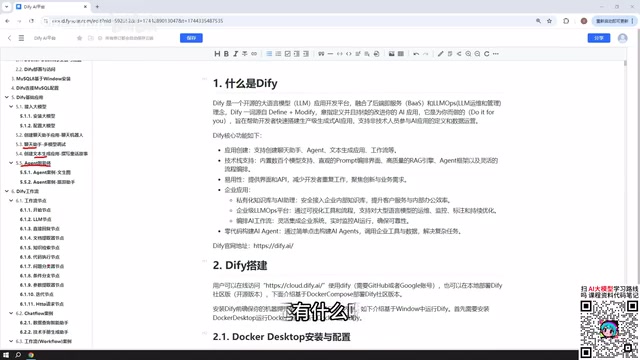This screenshot has width=640, height=360.
Task: Collapse the '6.2 Chatflow案例' outline subsection
Action: click(x=11, y=313)
